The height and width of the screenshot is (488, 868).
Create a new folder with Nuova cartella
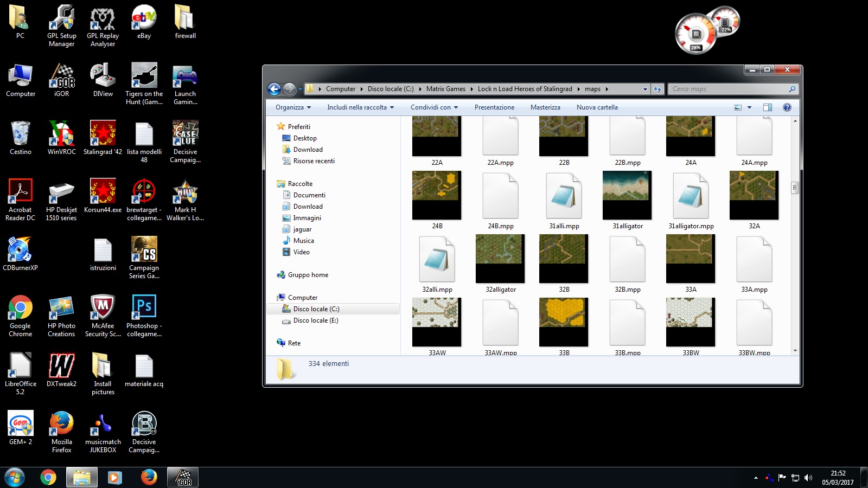597,107
